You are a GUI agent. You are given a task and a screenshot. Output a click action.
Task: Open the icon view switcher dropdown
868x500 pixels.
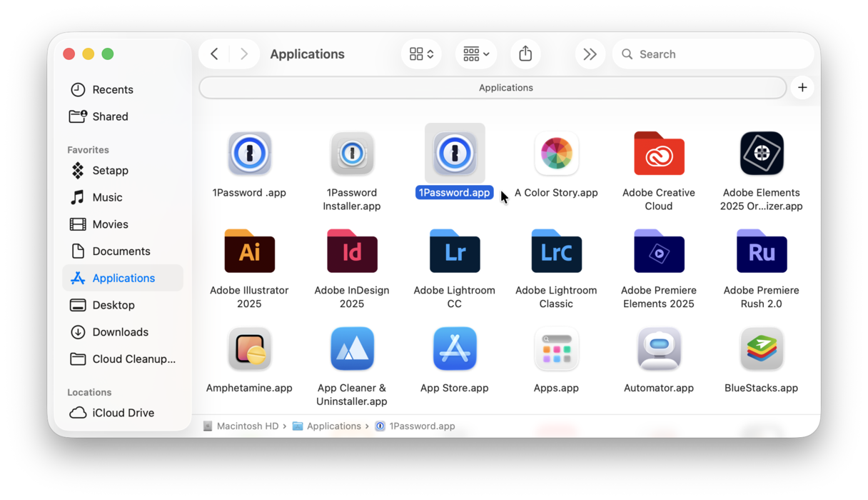click(x=421, y=54)
